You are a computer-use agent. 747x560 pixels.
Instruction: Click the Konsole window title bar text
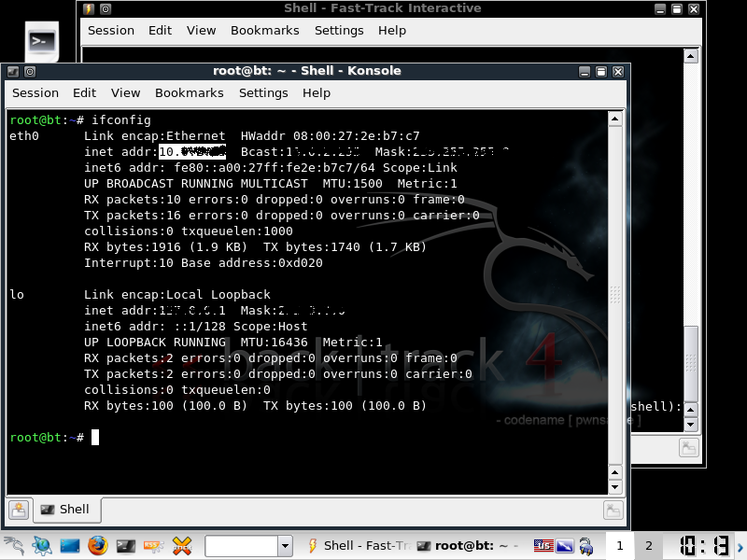click(x=307, y=71)
